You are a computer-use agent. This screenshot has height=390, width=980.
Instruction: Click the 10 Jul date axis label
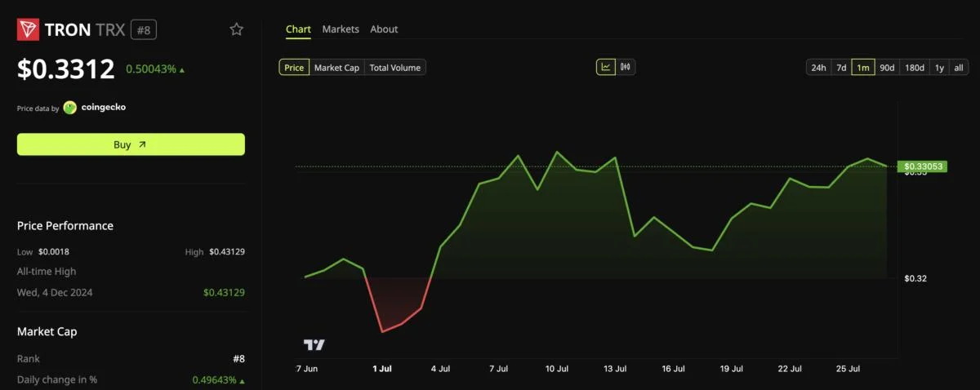click(557, 369)
